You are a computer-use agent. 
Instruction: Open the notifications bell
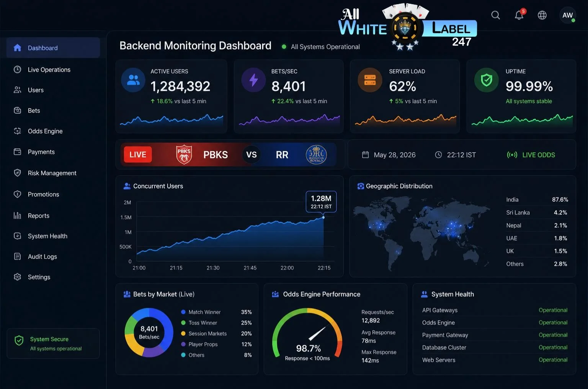519,15
